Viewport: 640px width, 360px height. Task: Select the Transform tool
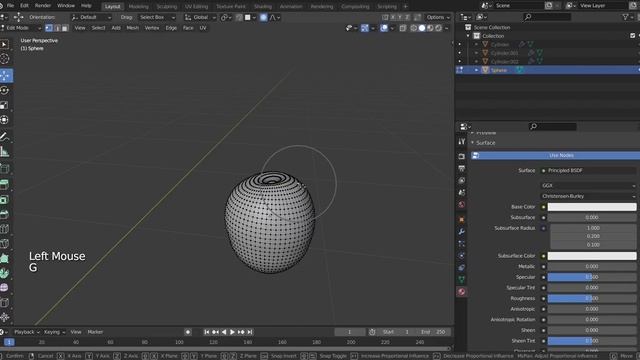click(x=5, y=120)
